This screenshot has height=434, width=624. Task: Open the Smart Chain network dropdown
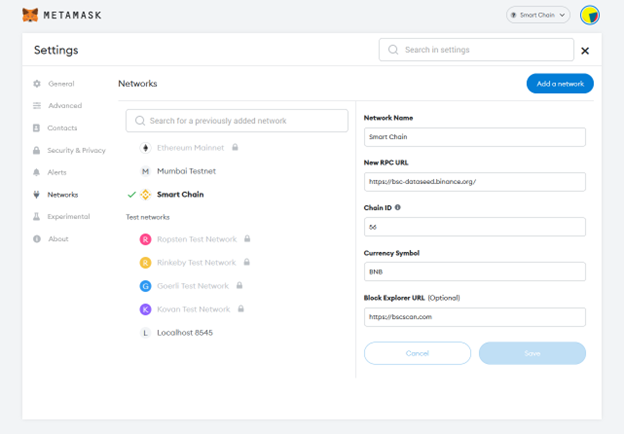pyautogui.click(x=538, y=15)
